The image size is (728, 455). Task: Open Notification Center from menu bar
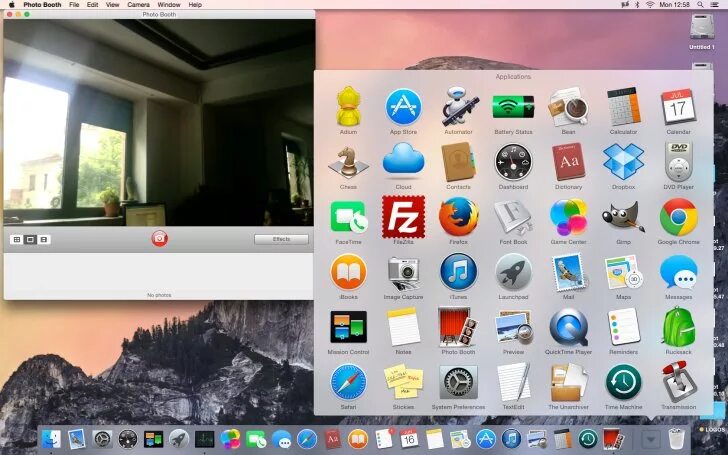714,5
